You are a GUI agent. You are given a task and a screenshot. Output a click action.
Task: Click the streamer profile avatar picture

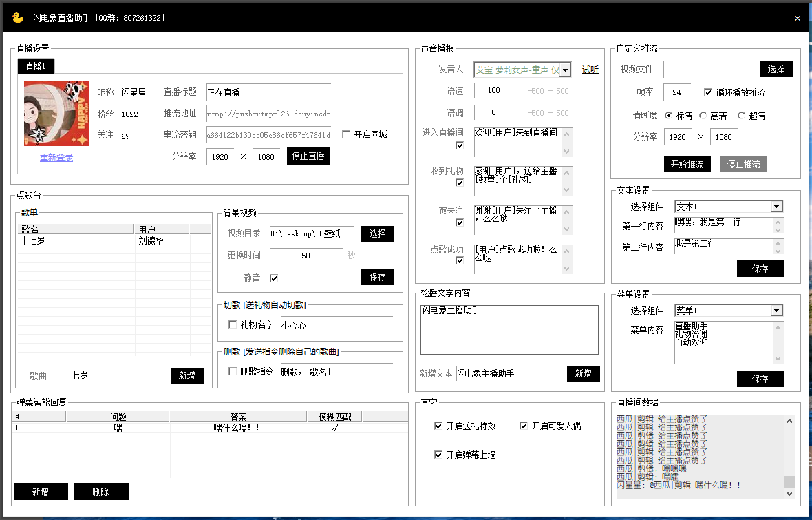tap(56, 113)
